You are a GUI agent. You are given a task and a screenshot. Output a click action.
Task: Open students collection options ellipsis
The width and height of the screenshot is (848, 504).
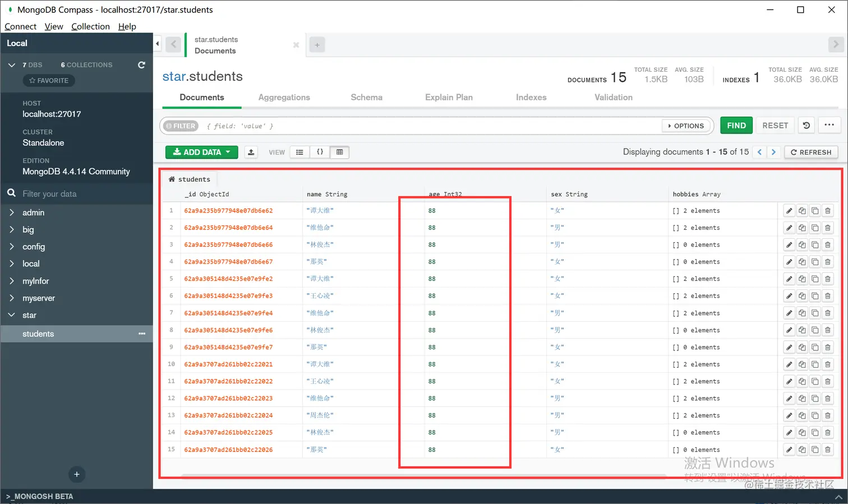point(142,334)
